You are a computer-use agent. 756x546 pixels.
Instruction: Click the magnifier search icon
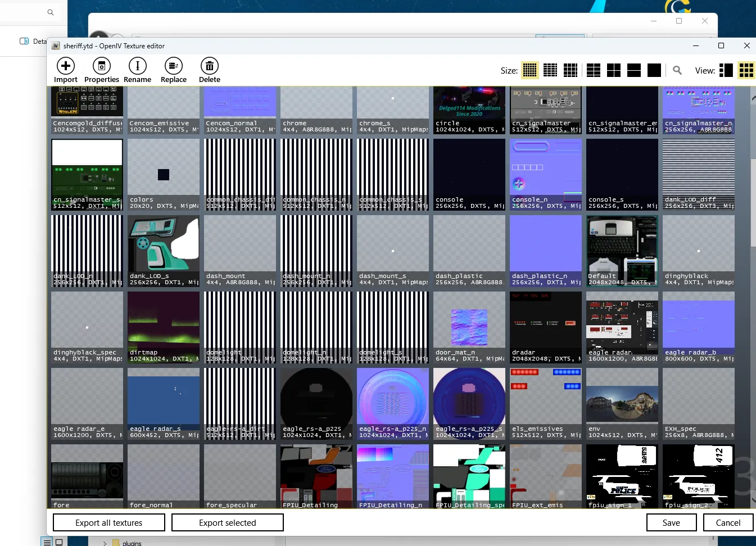click(677, 70)
